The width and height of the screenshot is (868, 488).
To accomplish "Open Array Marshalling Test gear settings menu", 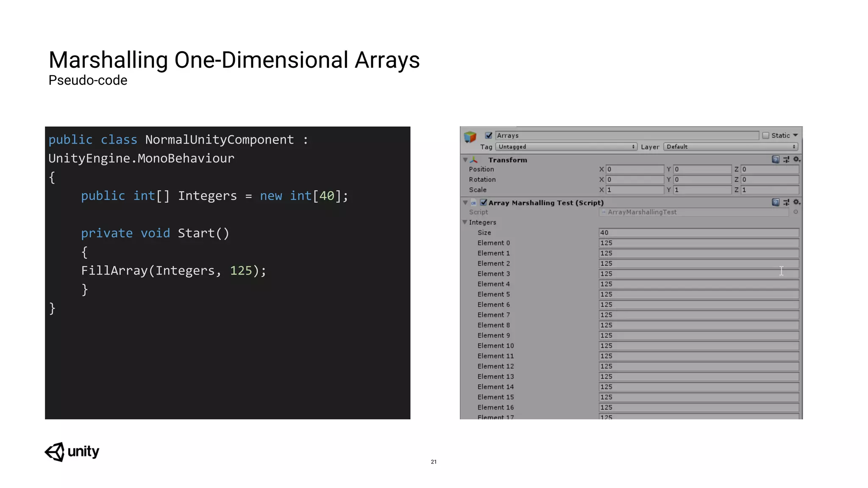I will tap(797, 202).
